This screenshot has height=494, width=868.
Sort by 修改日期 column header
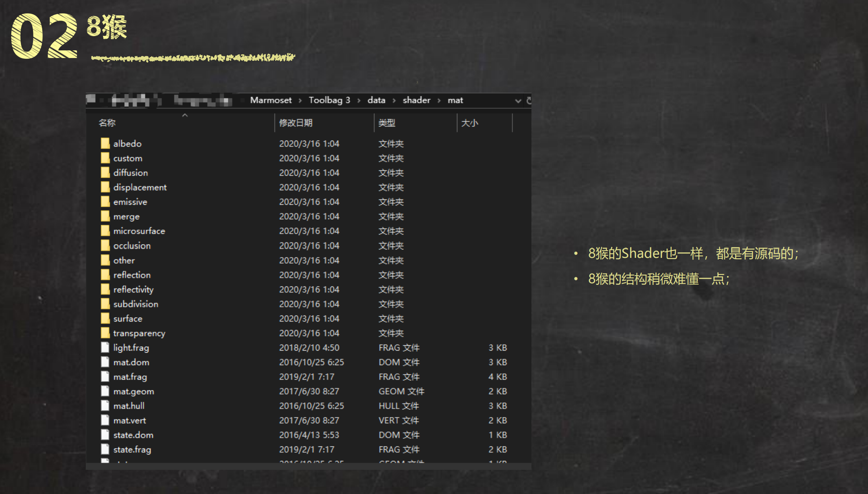coord(296,123)
